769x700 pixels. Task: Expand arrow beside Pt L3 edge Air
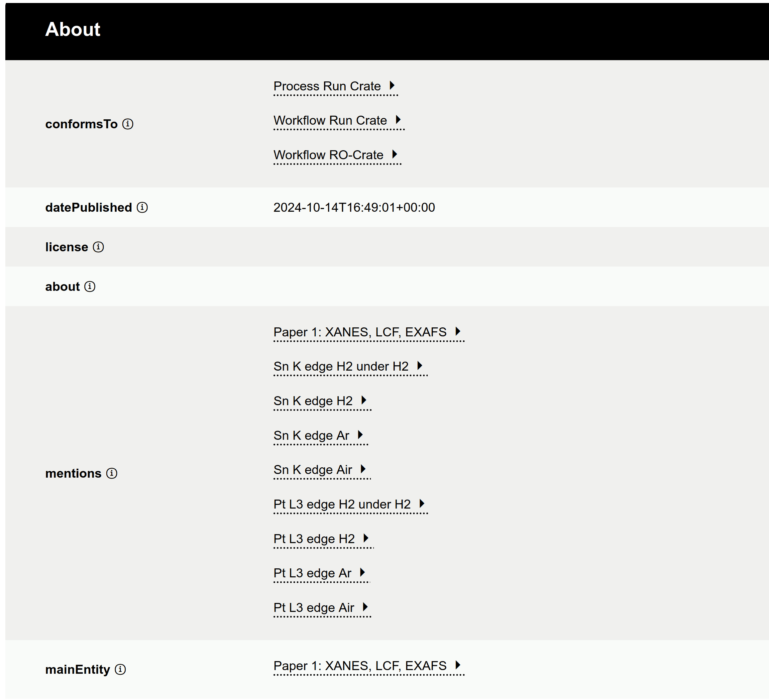click(x=365, y=607)
